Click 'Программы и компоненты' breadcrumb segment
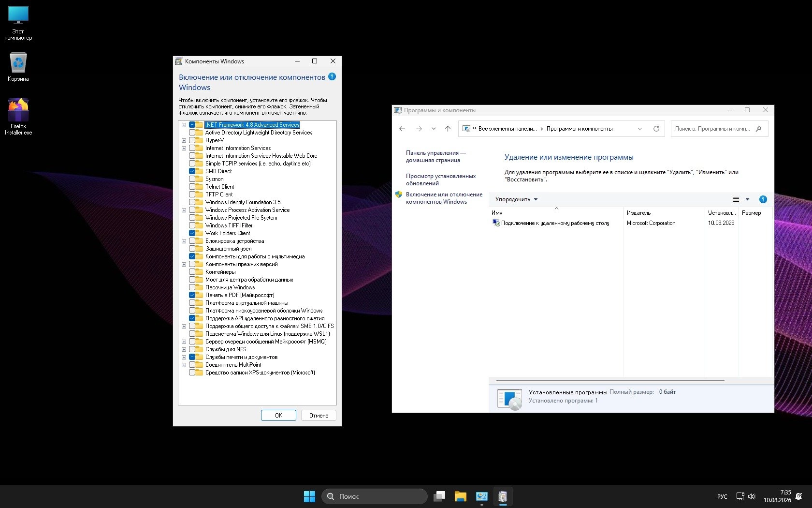This screenshot has height=508, width=812. pyautogui.click(x=580, y=129)
